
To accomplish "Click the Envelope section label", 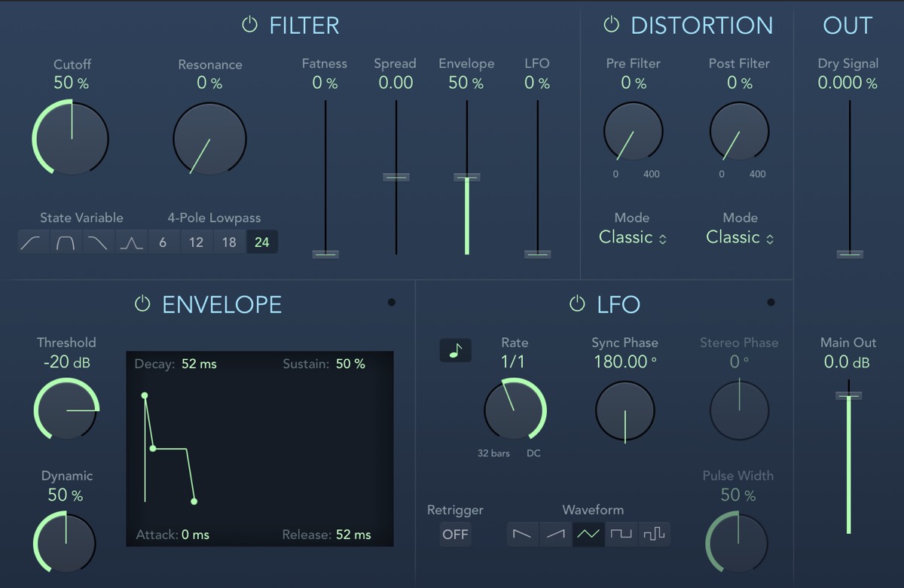I will [x=221, y=305].
